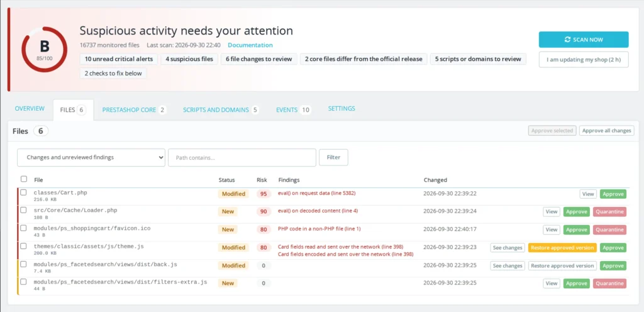Open the Events tab
Viewport: 644px width, 312px height.
point(293,109)
